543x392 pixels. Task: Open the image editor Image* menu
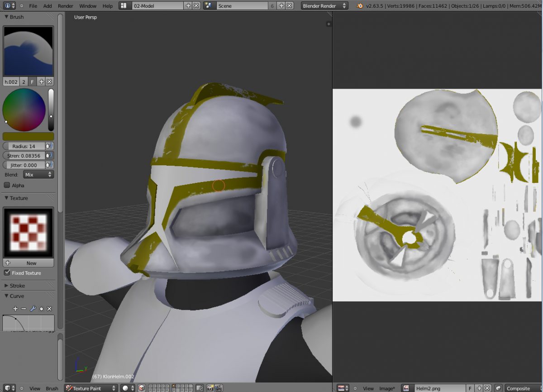(x=387, y=388)
